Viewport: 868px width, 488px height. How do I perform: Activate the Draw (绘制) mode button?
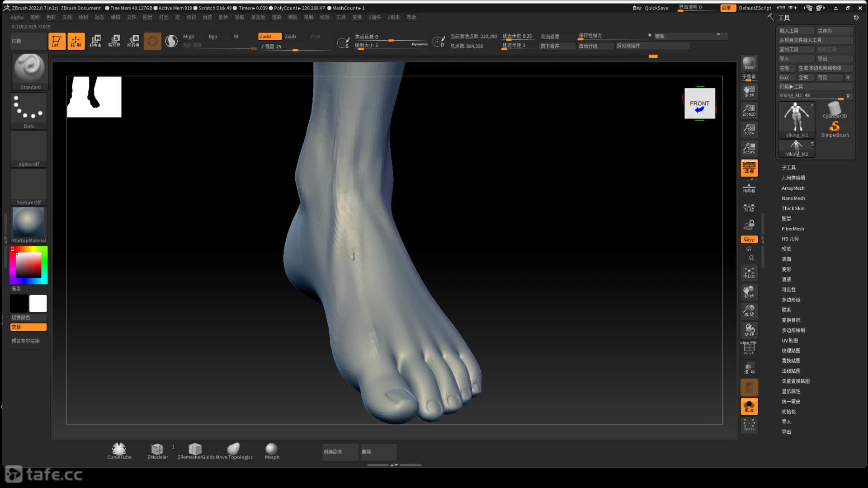[76, 41]
